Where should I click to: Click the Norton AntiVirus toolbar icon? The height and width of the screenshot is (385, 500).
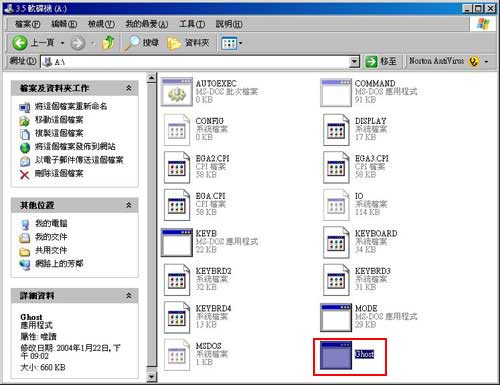[473, 61]
